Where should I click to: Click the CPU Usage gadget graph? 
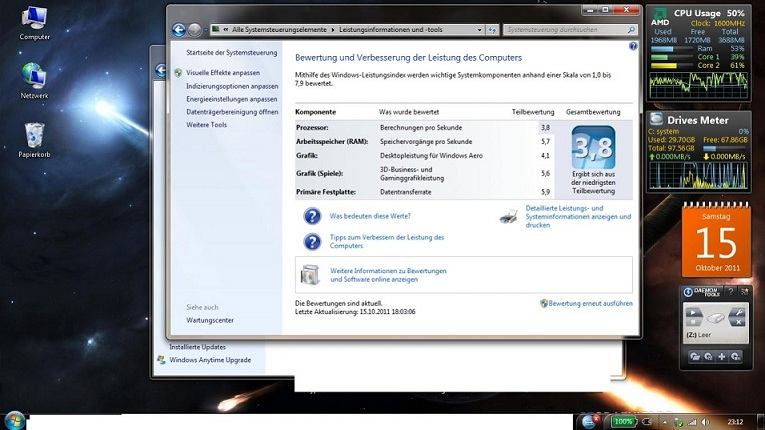pos(698,84)
